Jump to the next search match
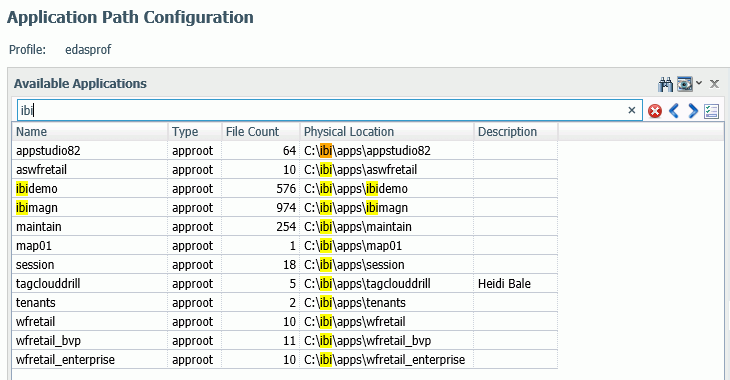 coord(693,111)
